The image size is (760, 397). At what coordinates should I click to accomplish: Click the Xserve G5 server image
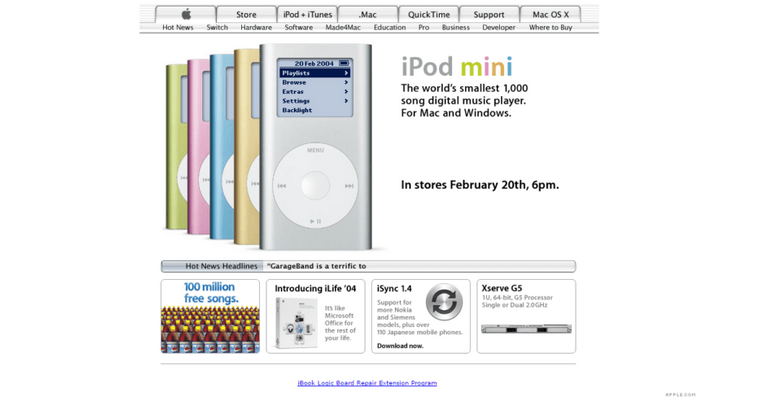(x=526, y=329)
